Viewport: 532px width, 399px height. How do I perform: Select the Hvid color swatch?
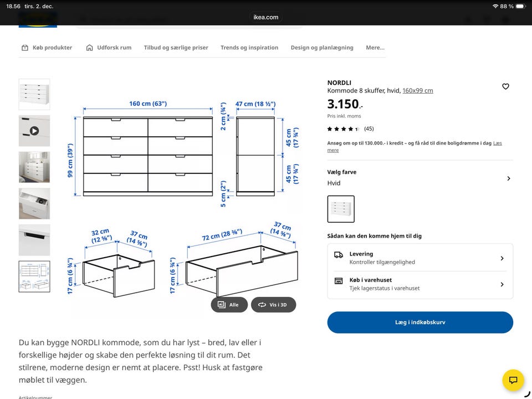pyautogui.click(x=341, y=209)
